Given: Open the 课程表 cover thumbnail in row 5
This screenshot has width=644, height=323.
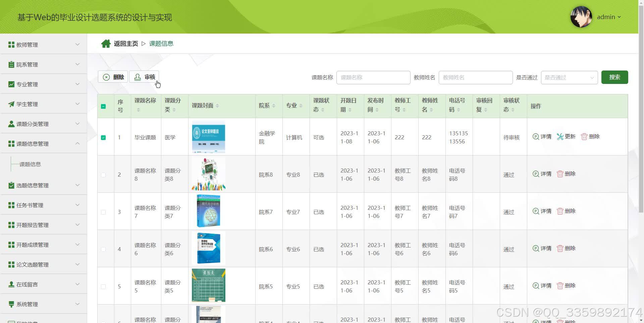Looking at the screenshot, I should click(208, 285).
